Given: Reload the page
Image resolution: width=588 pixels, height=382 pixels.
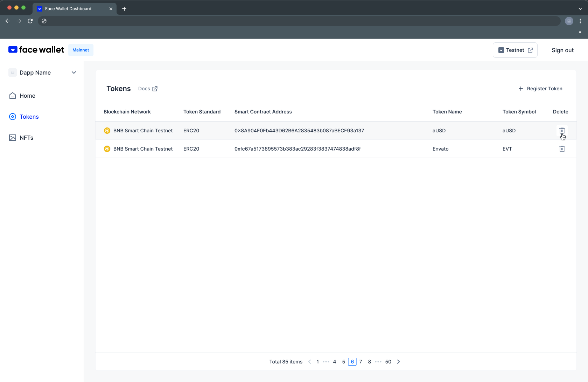Looking at the screenshot, I should point(30,21).
